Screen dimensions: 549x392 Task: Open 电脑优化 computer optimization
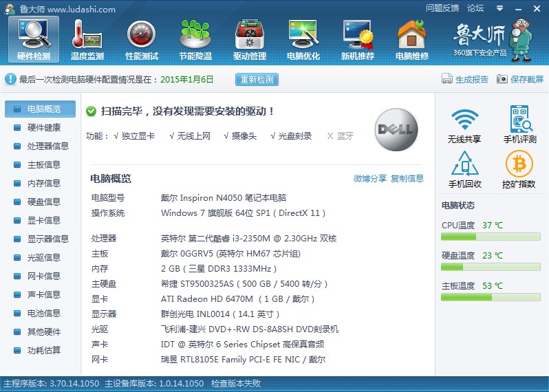pyautogui.click(x=303, y=39)
